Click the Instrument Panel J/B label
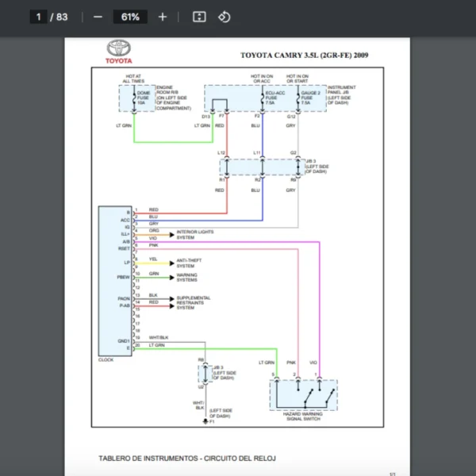The height and width of the screenshot is (476, 476). (x=341, y=95)
